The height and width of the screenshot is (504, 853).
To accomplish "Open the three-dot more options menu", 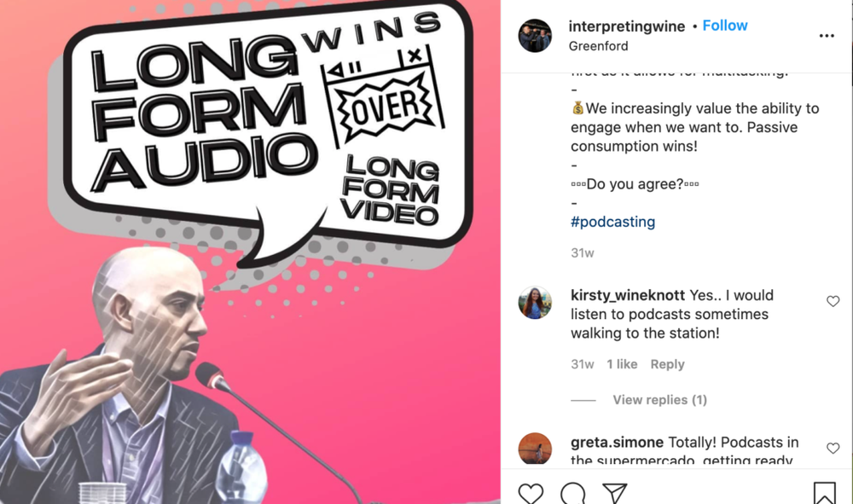I will coord(827,36).
